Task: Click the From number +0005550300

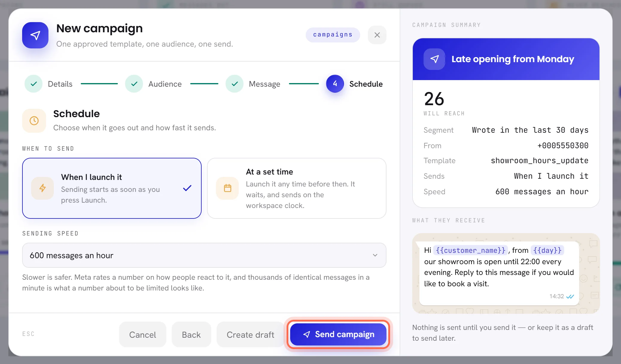Action: pos(563,146)
